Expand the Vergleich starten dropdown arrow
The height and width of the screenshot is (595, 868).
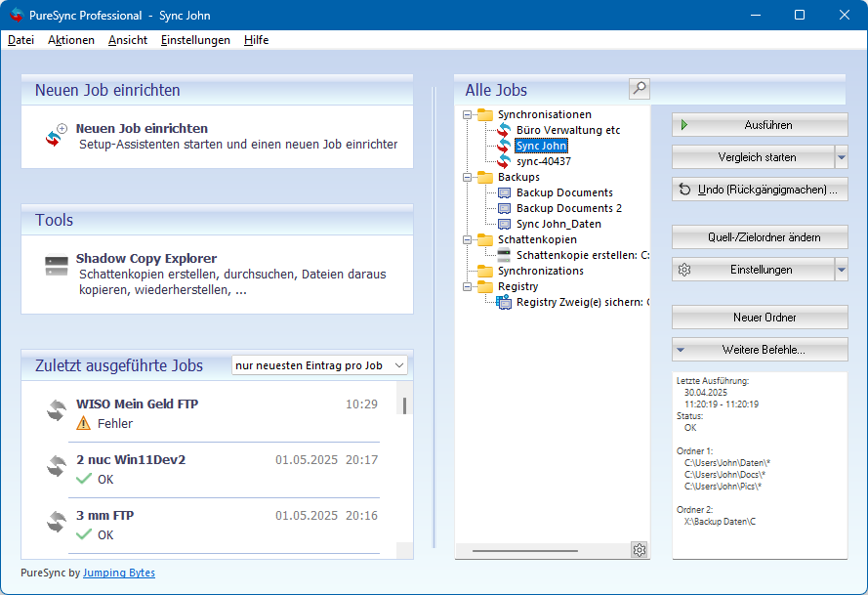pos(841,157)
